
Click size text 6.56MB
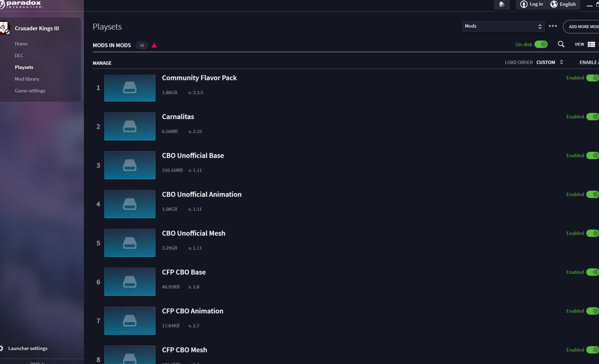pos(170,131)
